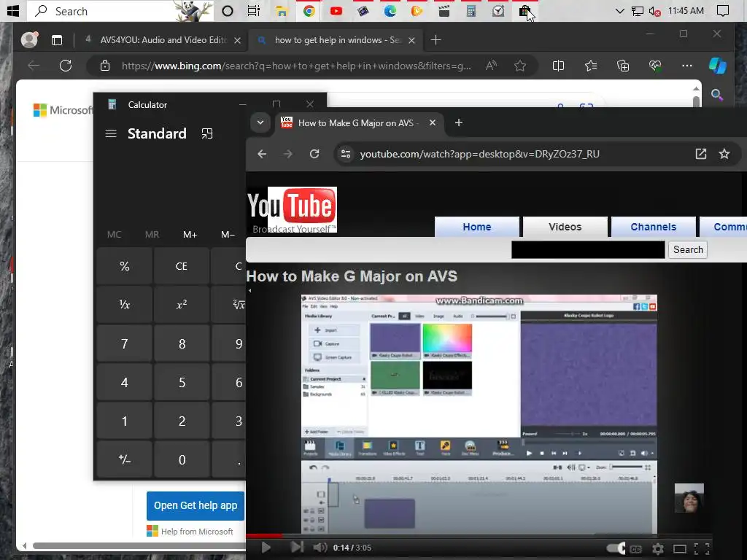Click Help from Microsoft link

pos(197,532)
